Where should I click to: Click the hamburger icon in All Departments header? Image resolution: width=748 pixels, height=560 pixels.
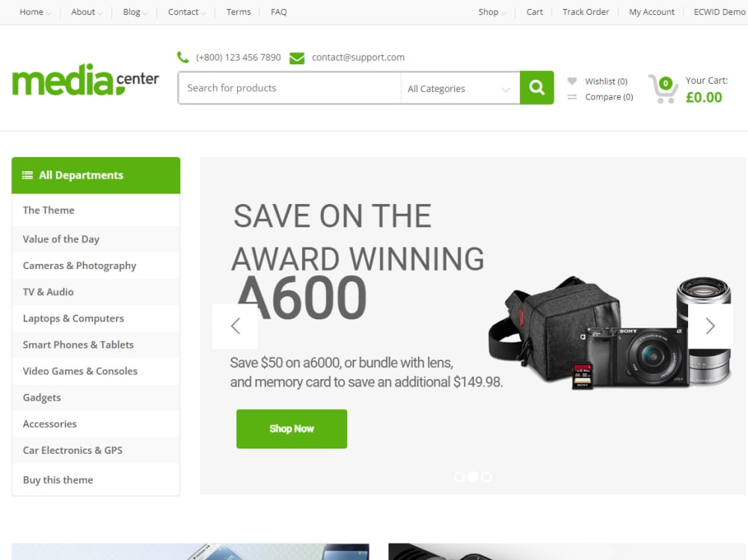pos(26,175)
